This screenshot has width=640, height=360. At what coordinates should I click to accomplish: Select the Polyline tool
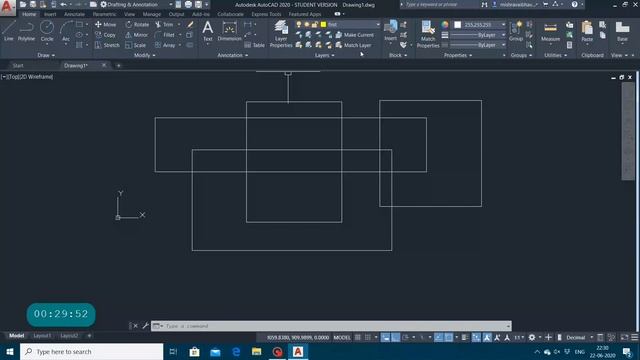click(x=26, y=31)
